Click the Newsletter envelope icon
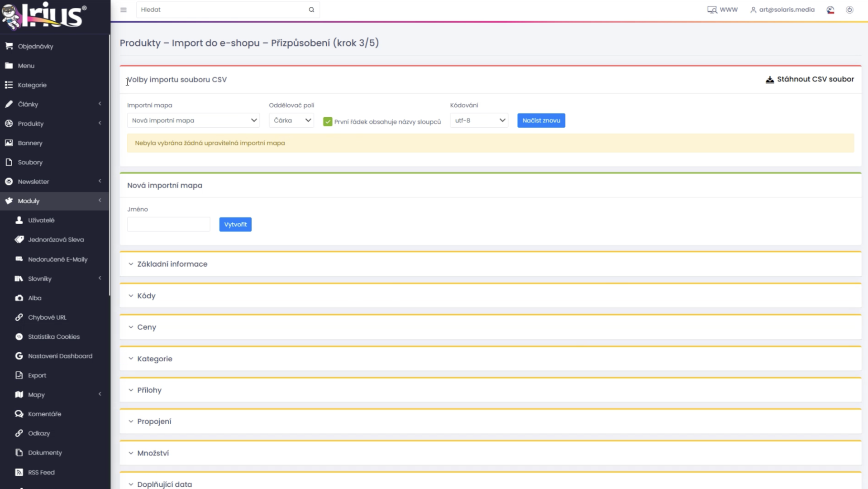 (9, 182)
